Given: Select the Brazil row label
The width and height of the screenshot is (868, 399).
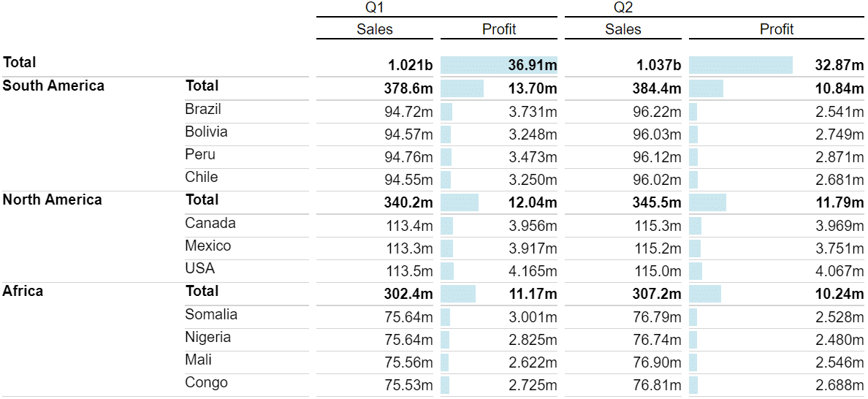Looking at the screenshot, I should pos(203,110).
